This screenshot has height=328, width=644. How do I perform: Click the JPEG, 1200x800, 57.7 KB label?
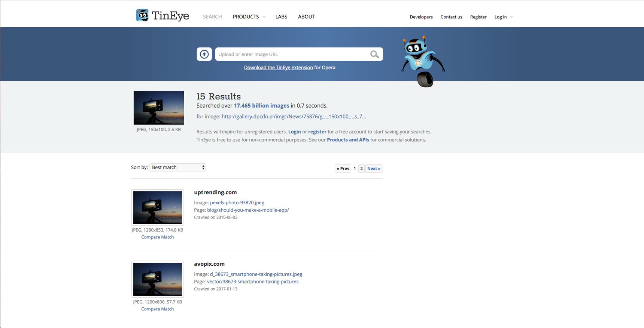click(x=157, y=302)
